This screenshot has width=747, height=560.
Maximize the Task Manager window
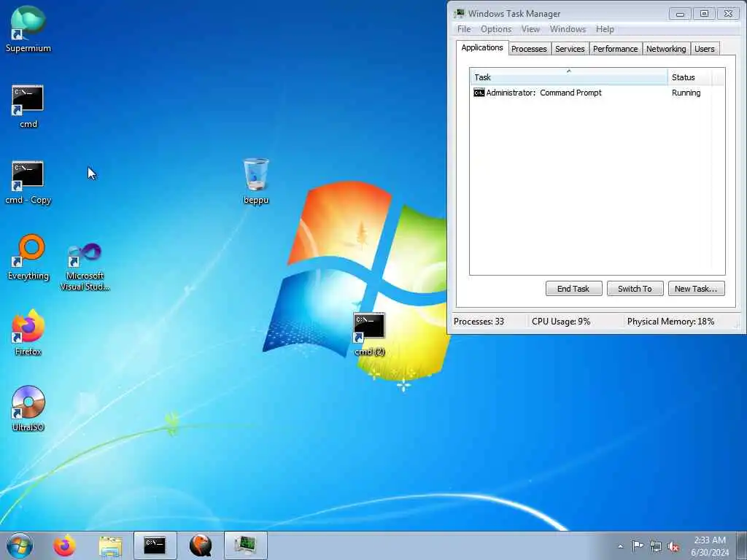704,14
